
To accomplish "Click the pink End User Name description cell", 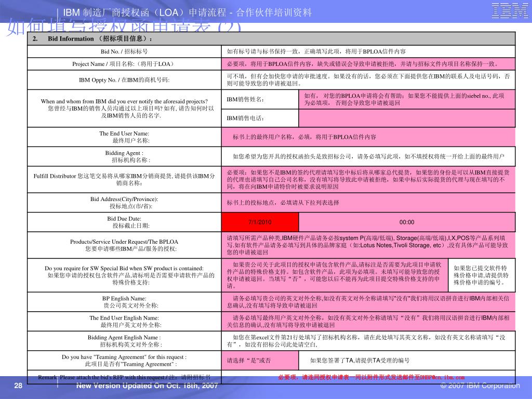I will [x=368, y=137].
